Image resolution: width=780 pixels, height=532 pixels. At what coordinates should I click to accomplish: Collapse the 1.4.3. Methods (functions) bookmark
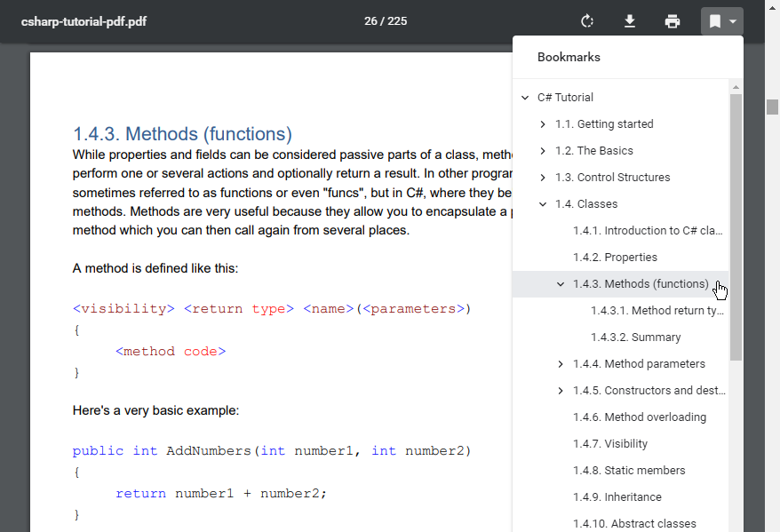[x=561, y=284]
